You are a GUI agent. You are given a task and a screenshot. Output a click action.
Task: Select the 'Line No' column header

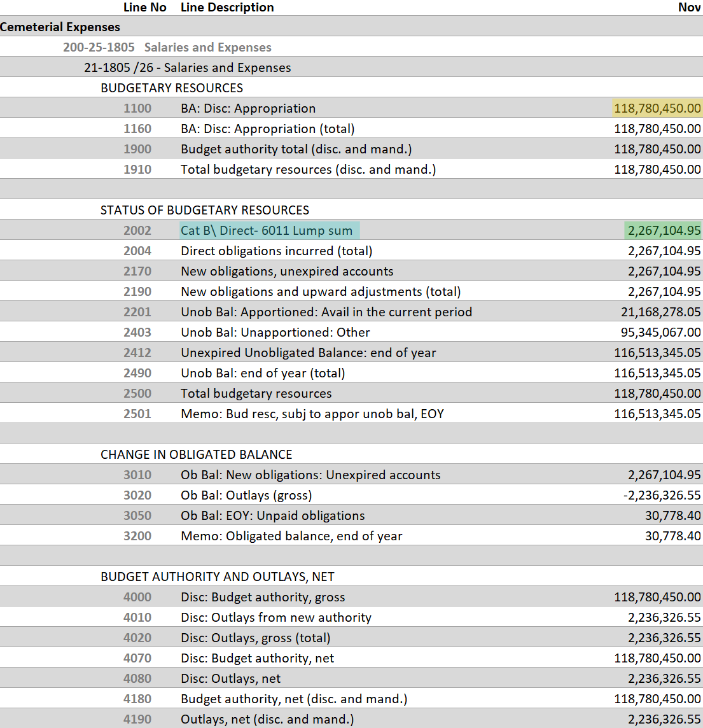[x=144, y=7]
